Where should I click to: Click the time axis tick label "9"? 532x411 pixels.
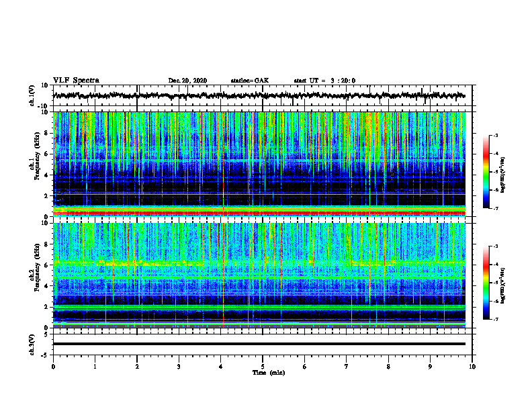pyautogui.click(x=430, y=367)
